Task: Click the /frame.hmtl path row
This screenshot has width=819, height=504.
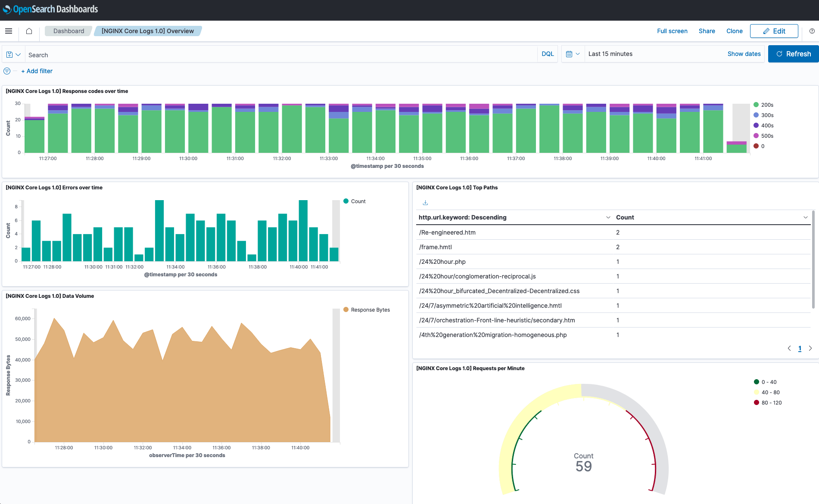Action: pyautogui.click(x=613, y=247)
